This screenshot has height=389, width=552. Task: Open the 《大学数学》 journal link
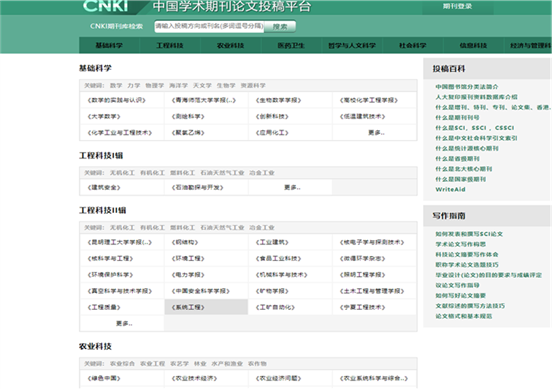tap(104, 117)
